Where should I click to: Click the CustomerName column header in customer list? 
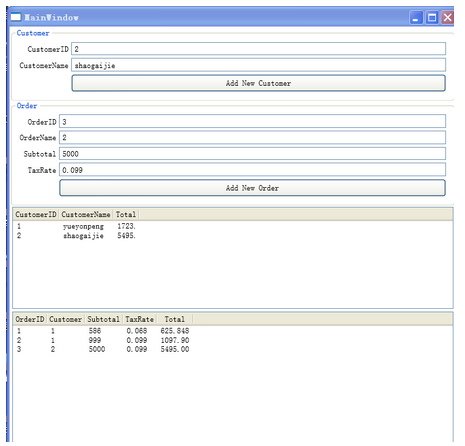pos(86,214)
